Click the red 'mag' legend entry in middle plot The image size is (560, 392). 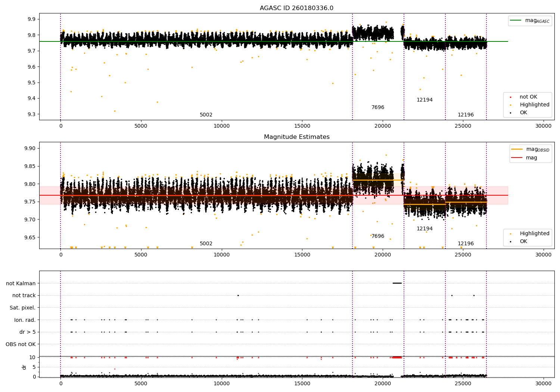525,158
